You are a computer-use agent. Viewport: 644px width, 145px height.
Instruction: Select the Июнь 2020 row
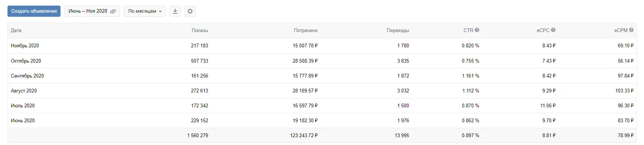(322, 120)
